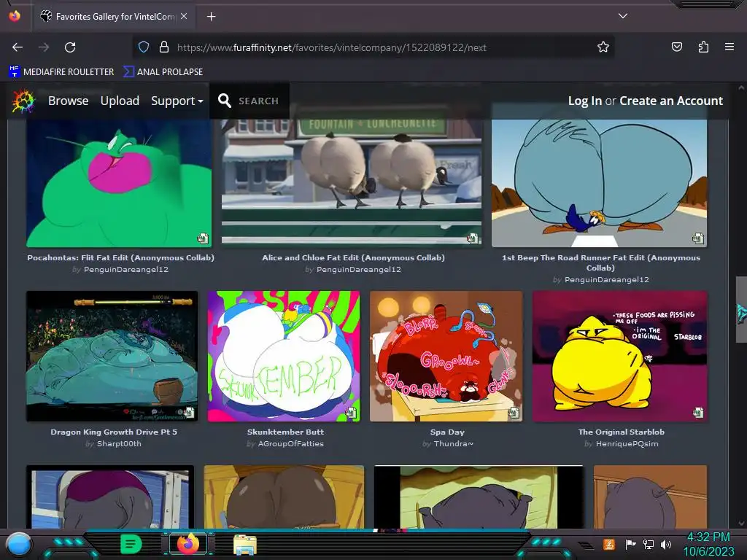The image size is (747, 560).
Task: Open PenguinDareangel12 under the Pocahontas item
Action: pyautogui.click(x=125, y=270)
